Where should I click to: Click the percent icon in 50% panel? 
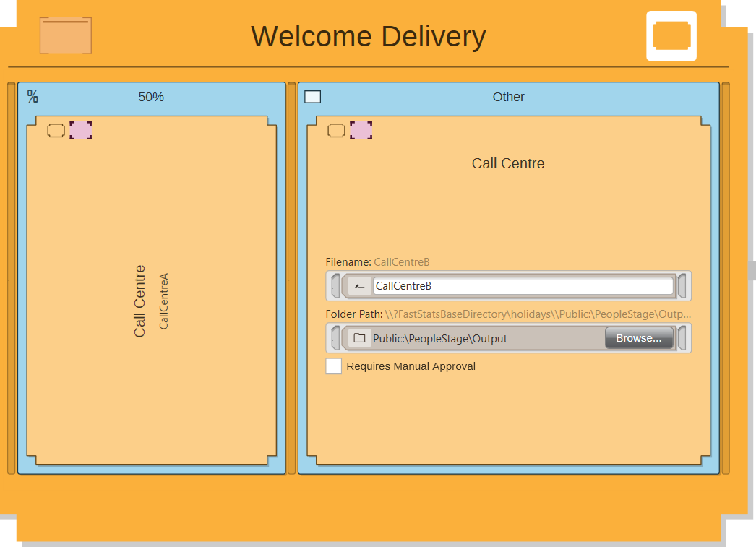tap(33, 96)
